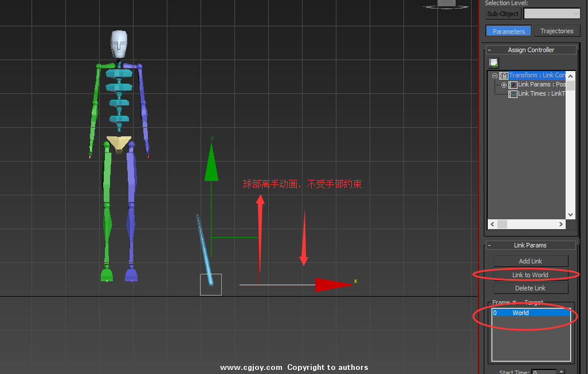Select the biped green foot
Screen dimensions: 588x374
tap(107, 274)
